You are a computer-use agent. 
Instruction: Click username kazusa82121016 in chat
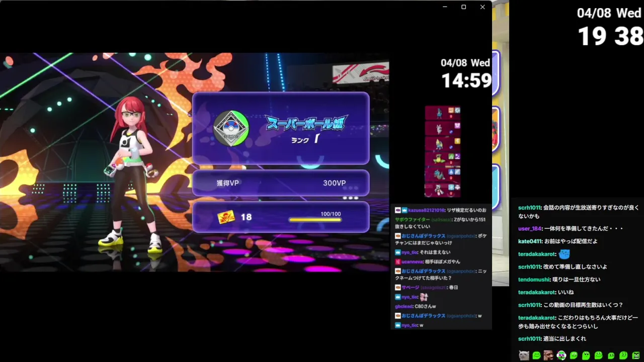(x=426, y=210)
